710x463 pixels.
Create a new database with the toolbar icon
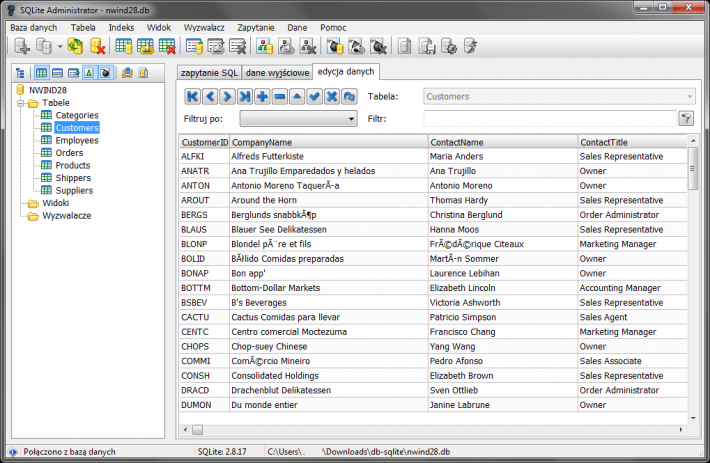[x=22, y=46]
